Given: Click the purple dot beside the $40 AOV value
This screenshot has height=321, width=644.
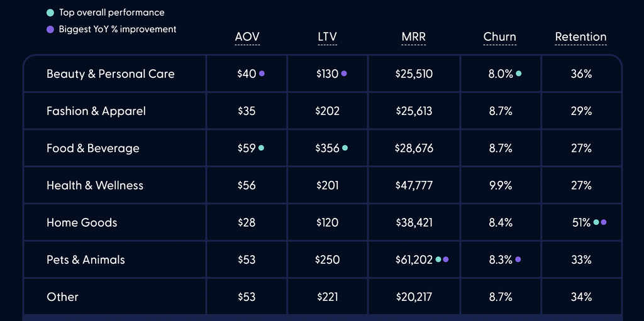Looking at the screenshot, I should tap(262, 73).
